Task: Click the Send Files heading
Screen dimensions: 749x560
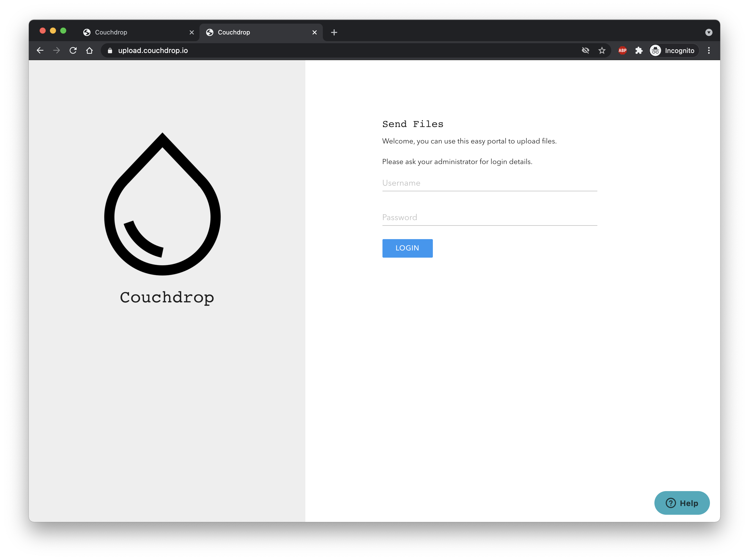Action: (x=413, y=124)
